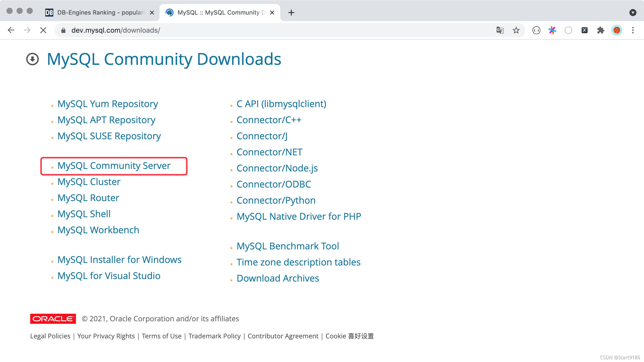Open the MySQL Workbench link

click(98, 230)
